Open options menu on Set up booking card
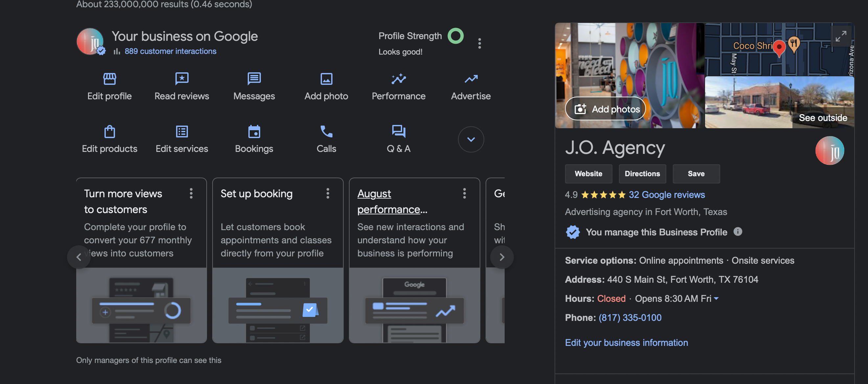Screen dimensions: 868x384 [x=328, y=194]
